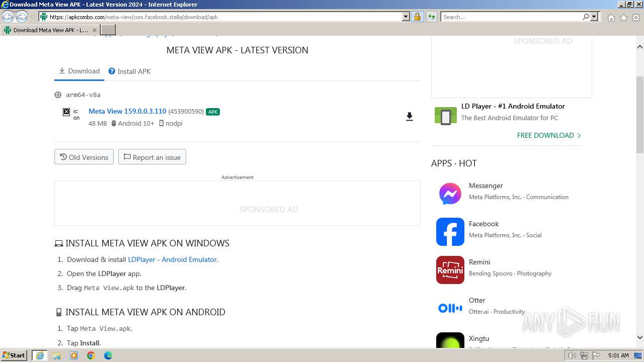Open the Otter app title link

[477, 300]
